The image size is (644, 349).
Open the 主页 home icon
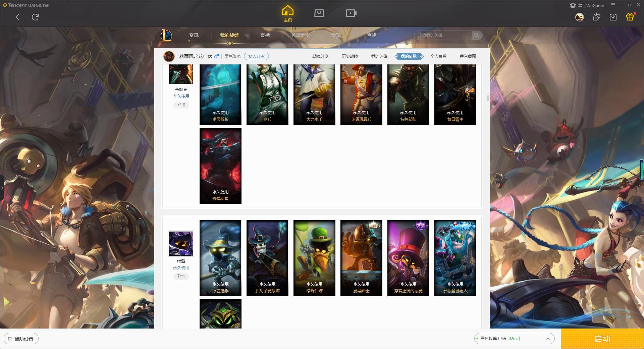[x=288, y=13]
